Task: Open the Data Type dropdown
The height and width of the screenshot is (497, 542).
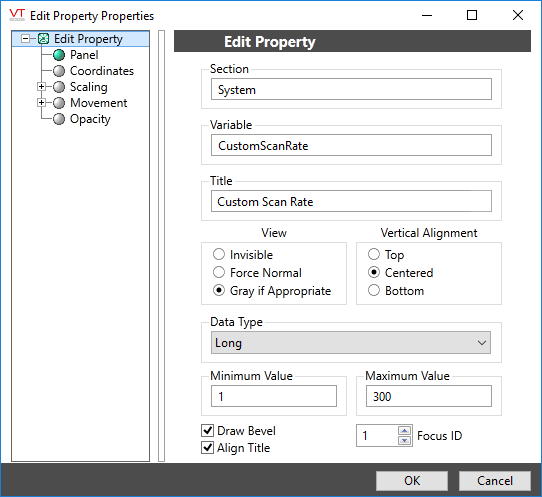Action: tap(351, 343)
